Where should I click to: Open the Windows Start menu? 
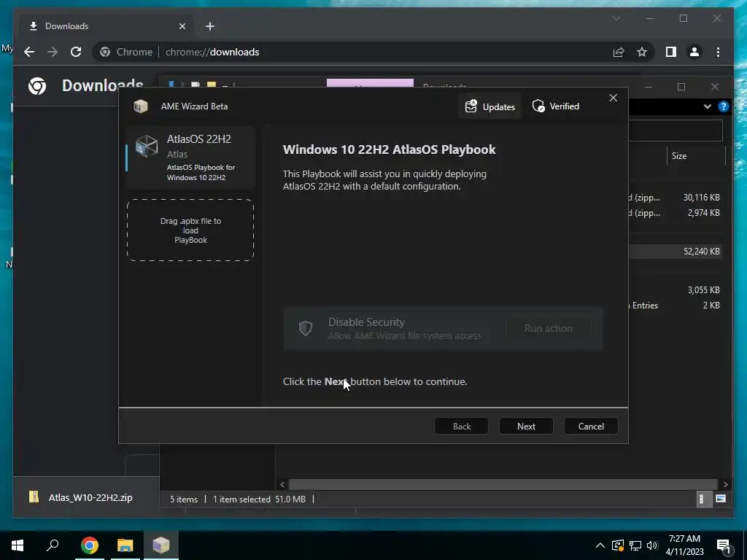[x=18, y=545]
